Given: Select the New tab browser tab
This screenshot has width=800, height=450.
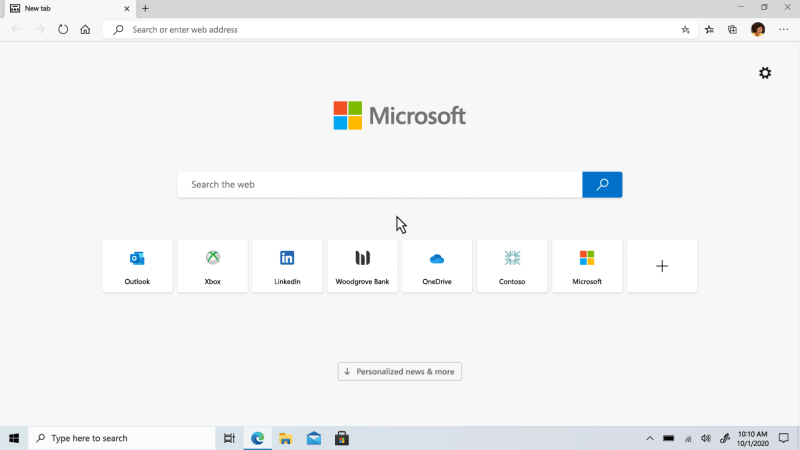Looking at the screenshot, I should (69, 9).
